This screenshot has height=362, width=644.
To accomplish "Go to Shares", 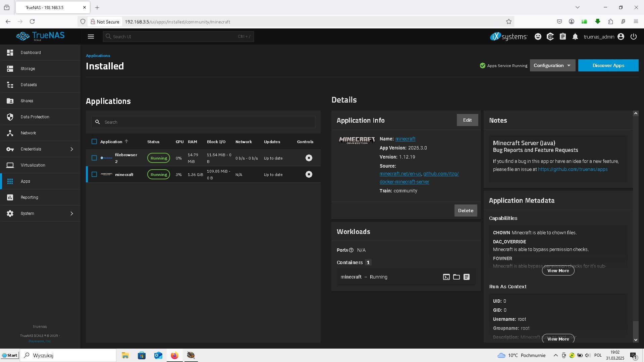I will (x=40, y=101).
